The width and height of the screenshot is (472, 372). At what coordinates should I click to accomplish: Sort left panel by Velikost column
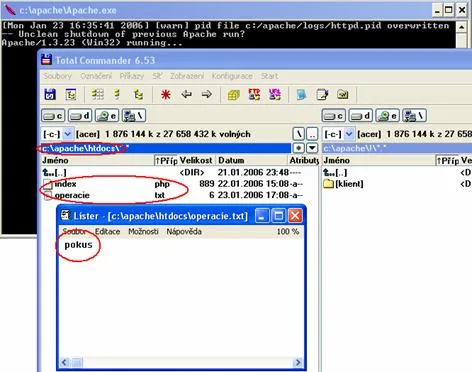pos(197,161)
